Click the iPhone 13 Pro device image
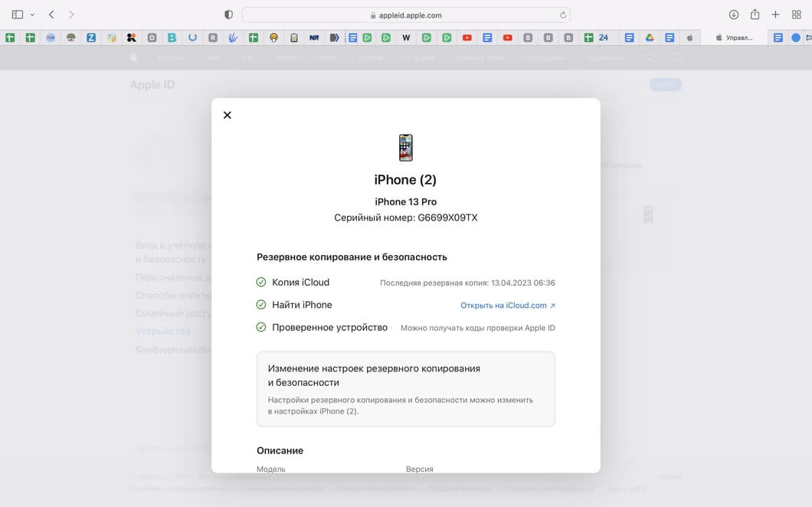Viewport: 812px width, 507px height. pos(405,148)
